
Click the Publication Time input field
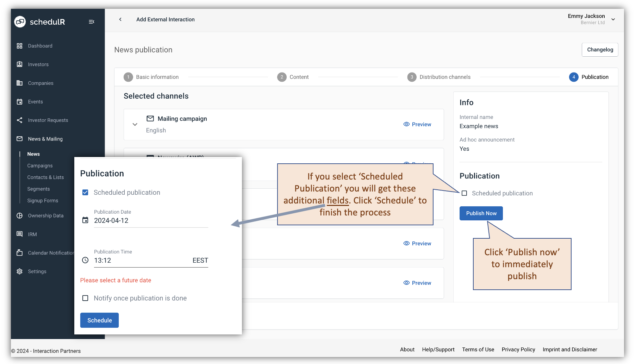click(141, 261)
